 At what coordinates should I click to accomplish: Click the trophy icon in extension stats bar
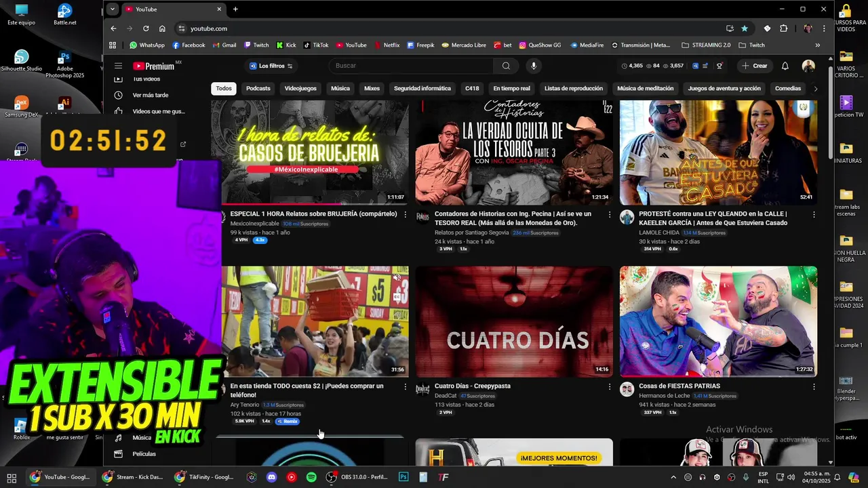719,66
